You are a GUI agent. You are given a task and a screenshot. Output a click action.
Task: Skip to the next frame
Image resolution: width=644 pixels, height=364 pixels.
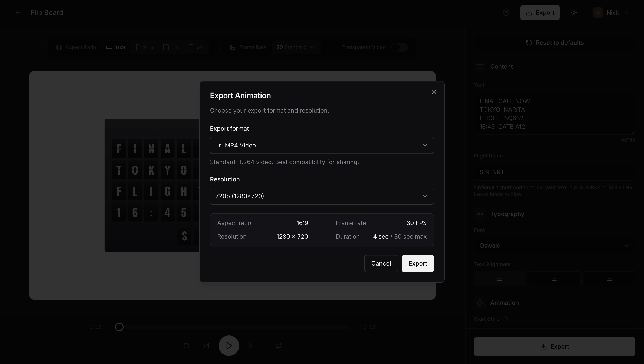coord(251,345)
